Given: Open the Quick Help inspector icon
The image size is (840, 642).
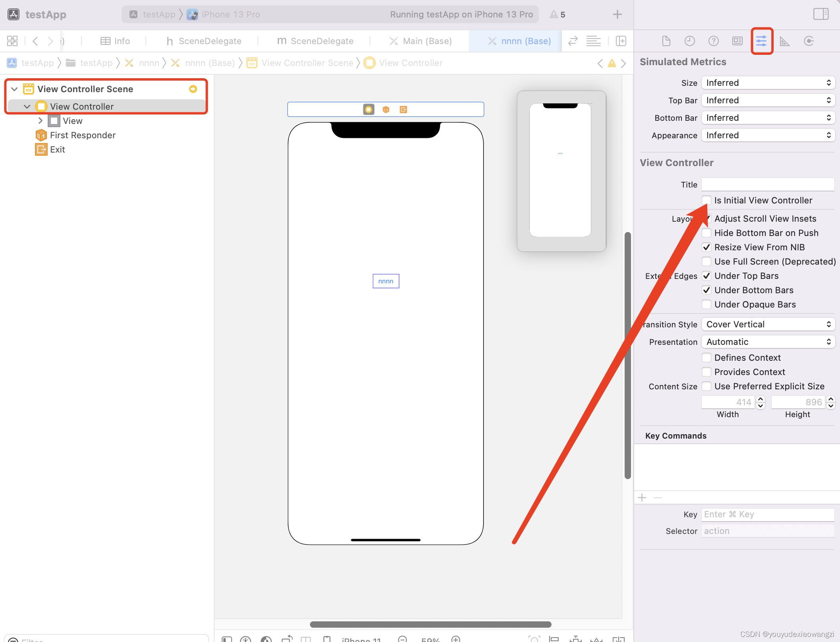Looking at the screenshot, I should pos(714,41).
